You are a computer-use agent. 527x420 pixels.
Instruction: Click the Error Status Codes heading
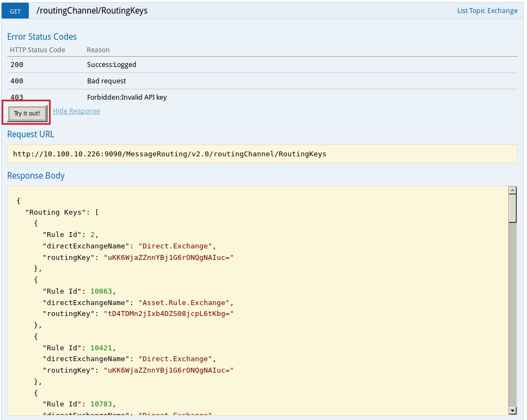[42, 36]
